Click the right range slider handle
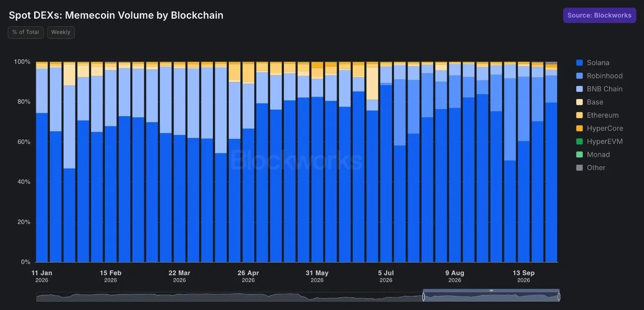This screenshot has width=644, height=310. [559, 297]
